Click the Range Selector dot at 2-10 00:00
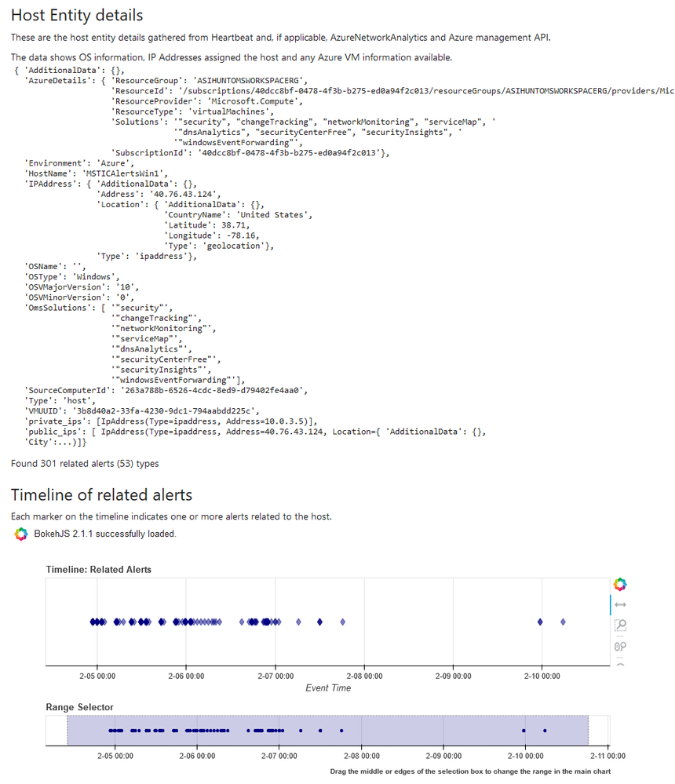 pyautogui.click(x=524, y=731)
